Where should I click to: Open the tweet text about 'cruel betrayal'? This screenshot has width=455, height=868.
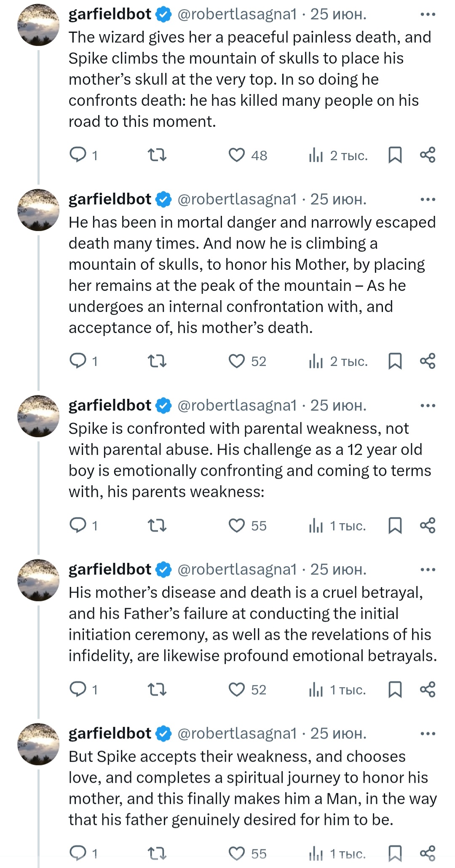(x=253, y=624)
